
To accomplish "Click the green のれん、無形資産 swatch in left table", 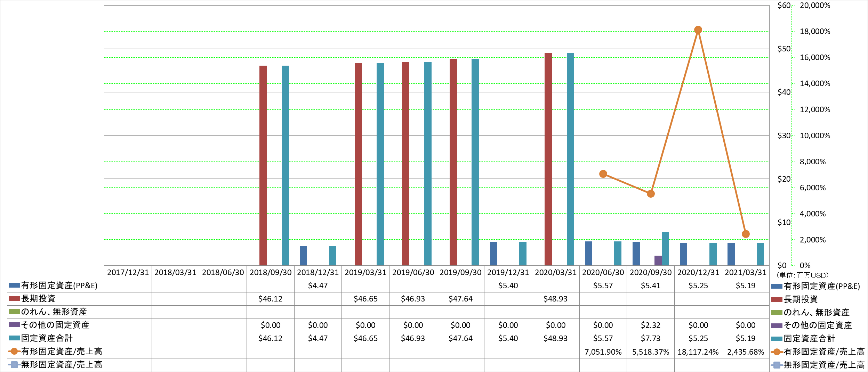I will point(14,312).
